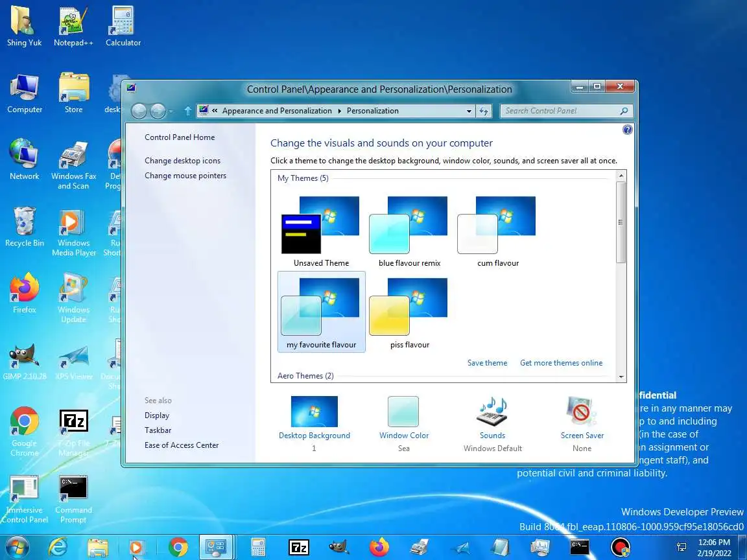The width and height of the screenshot is (747, 560).
Task: Open Change mouse pointers link
Action: click(x=185, y=176)
